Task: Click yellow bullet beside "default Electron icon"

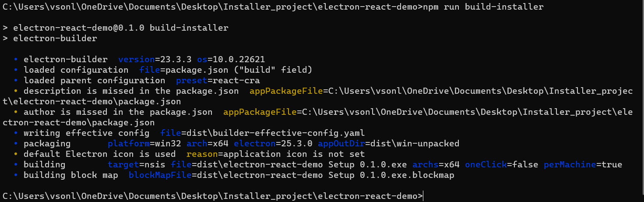Action: [16, 154]
